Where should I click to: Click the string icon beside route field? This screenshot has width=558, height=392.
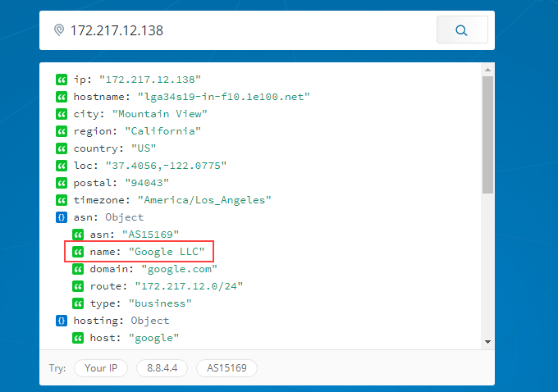[x=78, y=286]
